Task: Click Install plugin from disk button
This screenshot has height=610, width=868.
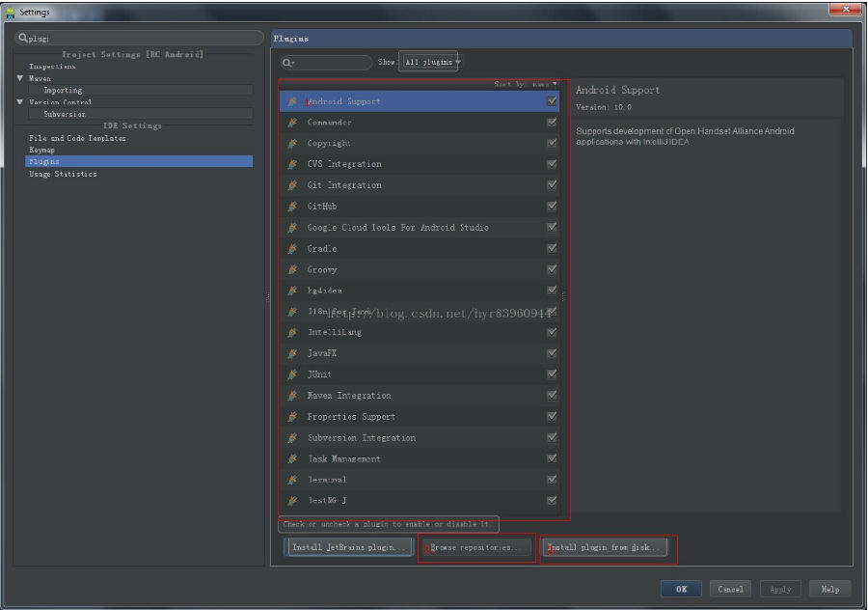Action: pos(604,547)
